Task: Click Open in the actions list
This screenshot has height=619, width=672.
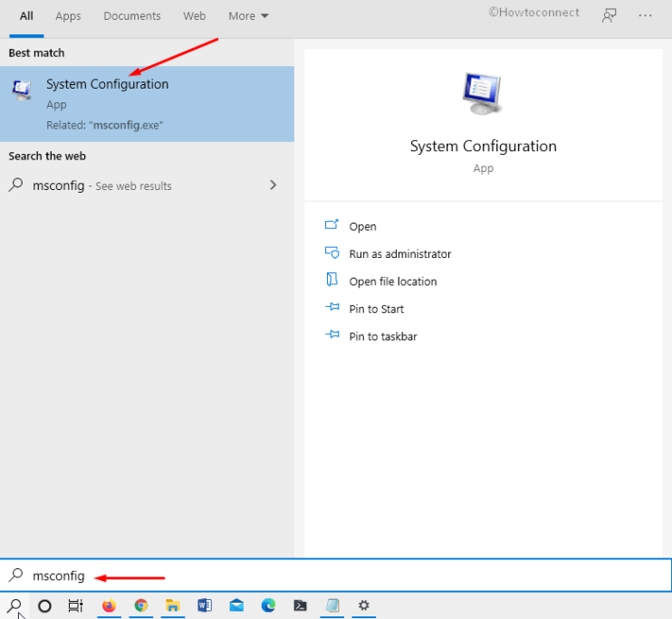Action: coord(362,226)
